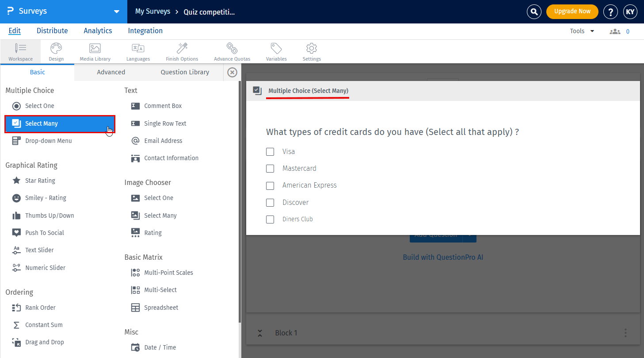Viewport: 644px width, 358px height.
Task: Click the Upgrade Now button
Action: pyautogui.click(x=572, y=12)
